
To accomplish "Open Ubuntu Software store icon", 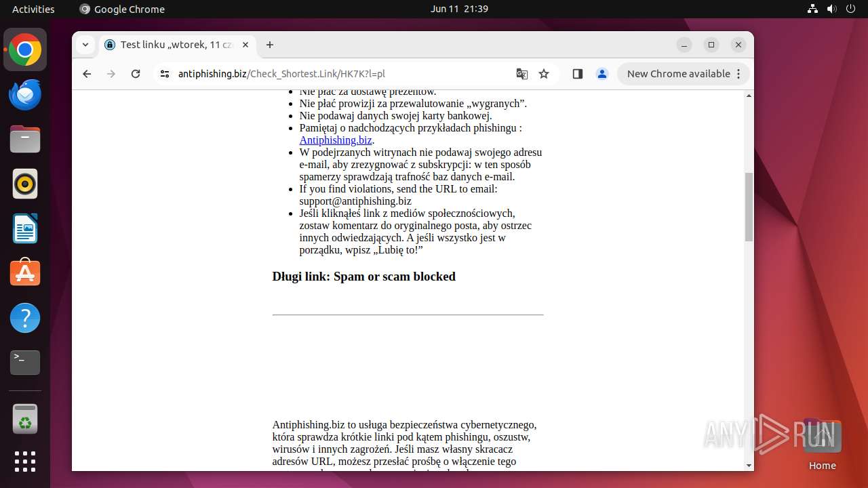I will tap(25, 273).
